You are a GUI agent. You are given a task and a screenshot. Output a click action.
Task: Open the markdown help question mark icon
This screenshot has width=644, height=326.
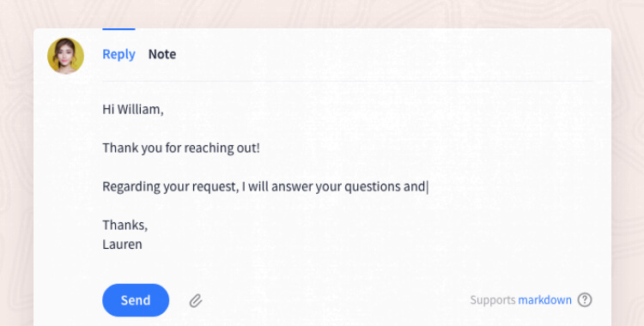pos(585,300)
